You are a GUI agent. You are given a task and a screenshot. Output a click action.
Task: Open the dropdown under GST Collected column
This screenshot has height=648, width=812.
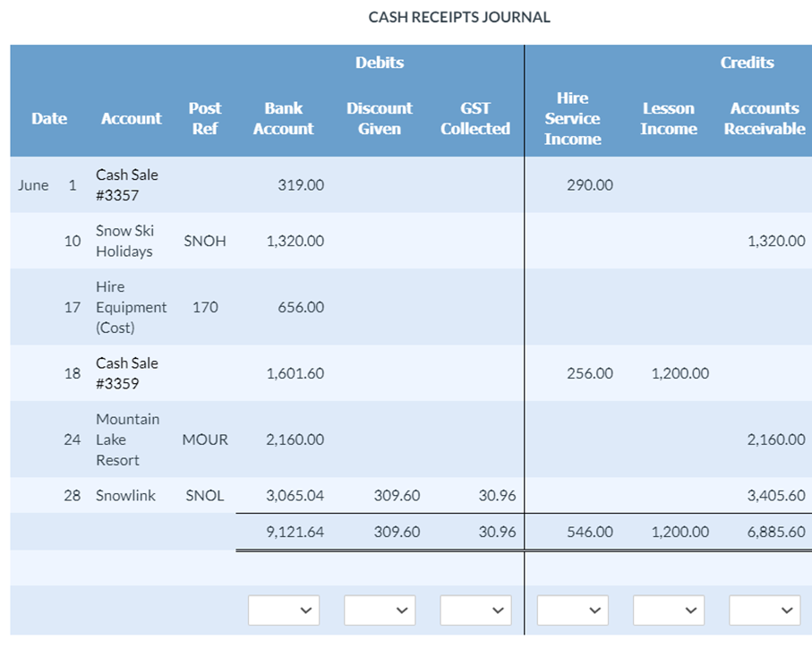pos(475,610)
